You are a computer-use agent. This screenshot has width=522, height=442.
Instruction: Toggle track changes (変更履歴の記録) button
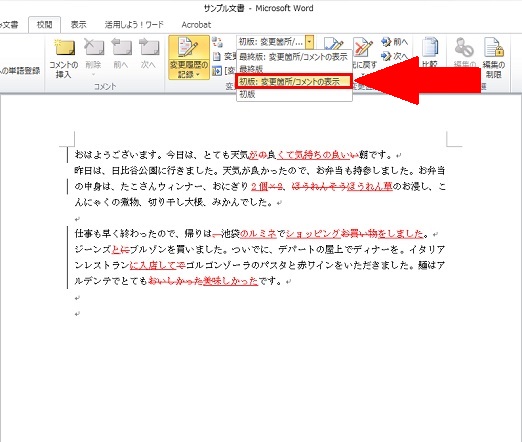coord(189,58)
